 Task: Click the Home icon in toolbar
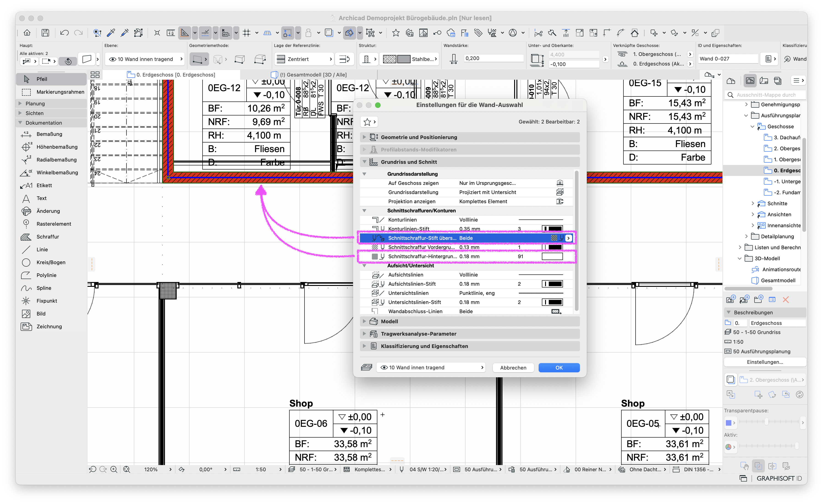pyautogui.click(x=27, y=33)
